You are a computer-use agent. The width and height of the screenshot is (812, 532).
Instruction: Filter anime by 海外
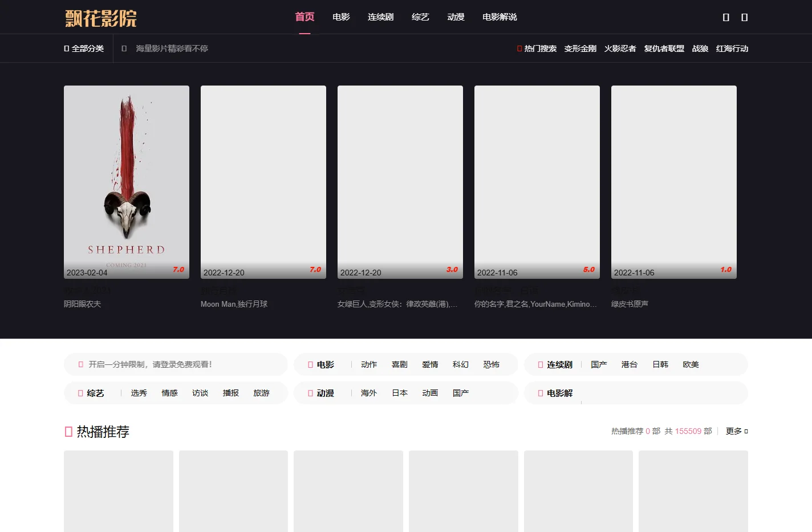coord(369,393)
